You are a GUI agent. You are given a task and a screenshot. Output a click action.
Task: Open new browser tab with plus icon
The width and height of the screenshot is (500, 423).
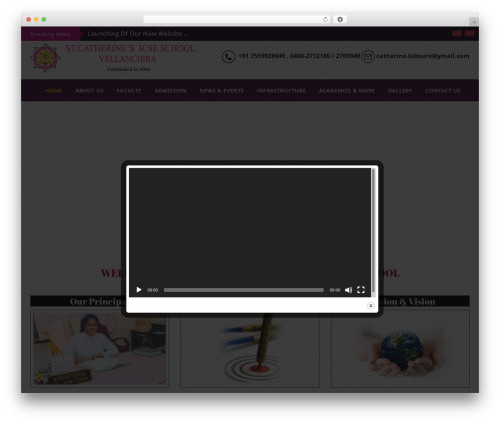pyautogui.click(x=474, y=22)
